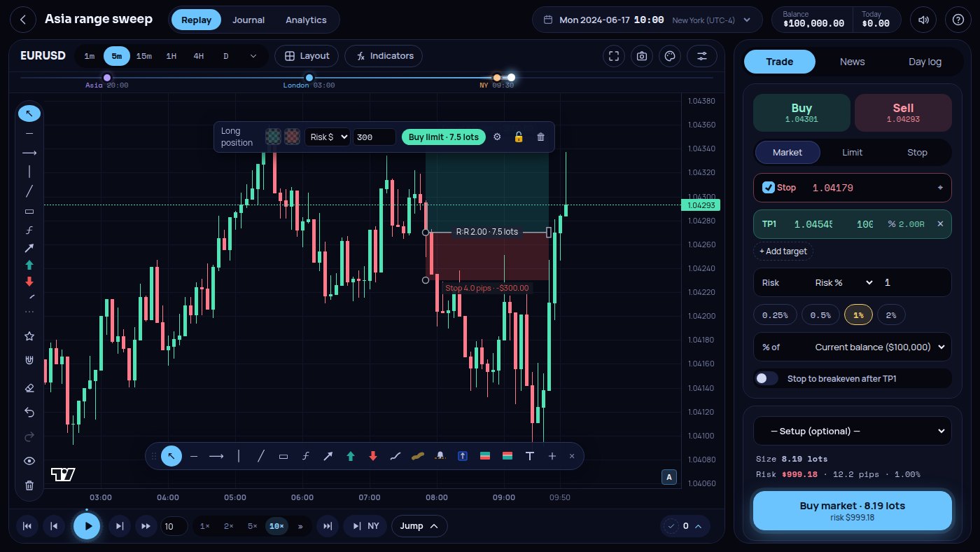Select the long position drawing tool
The width and height of the screenshot is (980, 552).
[x=485, y=456]
